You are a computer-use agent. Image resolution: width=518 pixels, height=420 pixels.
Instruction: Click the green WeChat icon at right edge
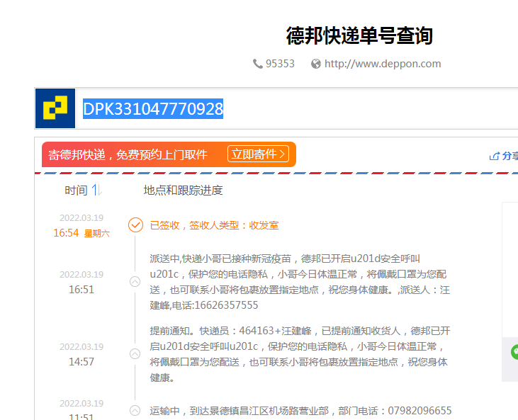point(514,351)
